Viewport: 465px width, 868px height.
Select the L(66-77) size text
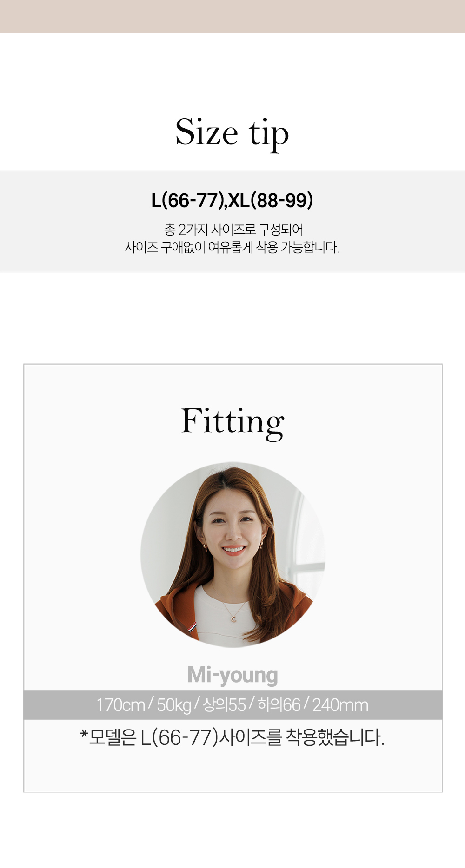tap(188, 201)
